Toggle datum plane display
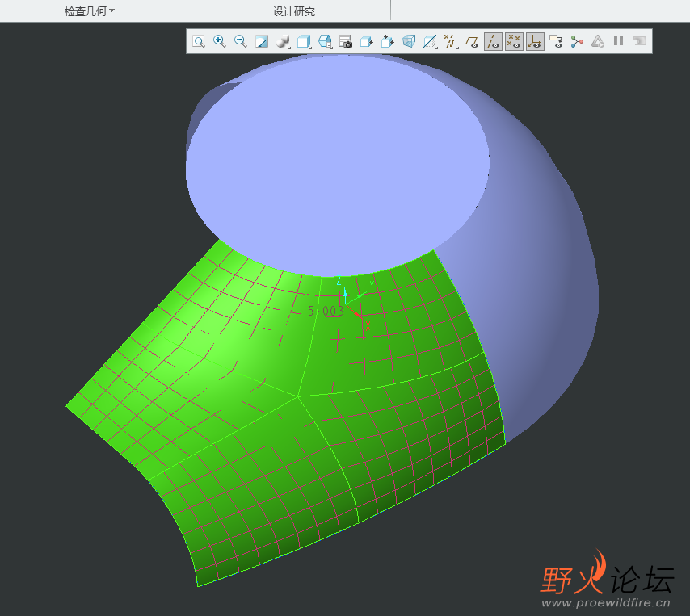This screenshot has height=616, width=690. [472, 42]
